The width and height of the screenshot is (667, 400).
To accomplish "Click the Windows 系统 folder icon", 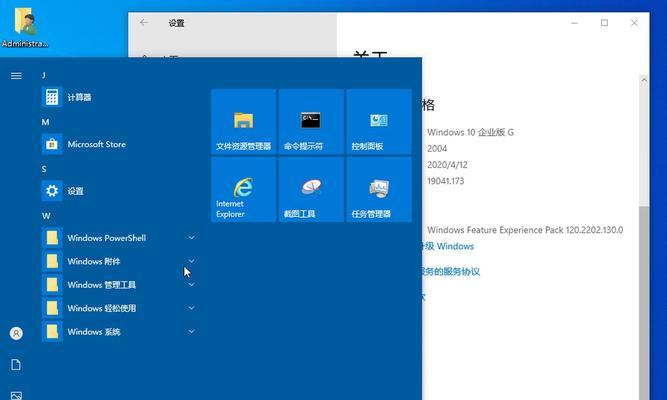I will [x=52, y=331].
